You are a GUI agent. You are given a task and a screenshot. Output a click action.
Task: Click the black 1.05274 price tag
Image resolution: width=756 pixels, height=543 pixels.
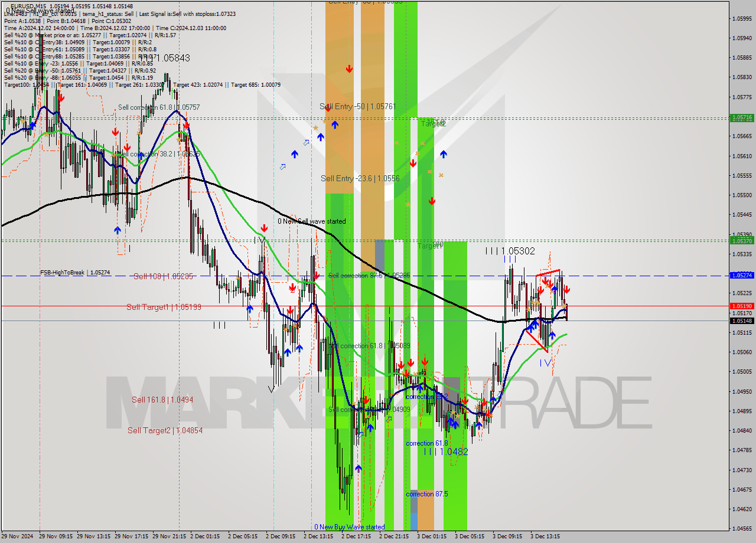point(742,275)
